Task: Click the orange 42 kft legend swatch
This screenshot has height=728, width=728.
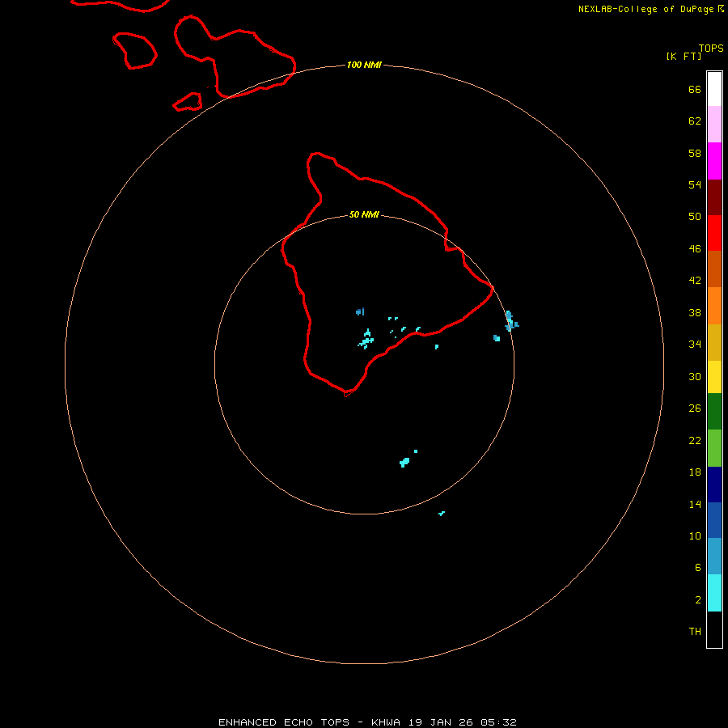Action: 714,306
